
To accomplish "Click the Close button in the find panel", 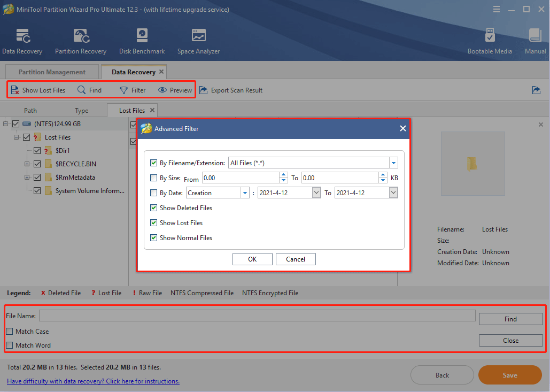I will pos(511,341).
